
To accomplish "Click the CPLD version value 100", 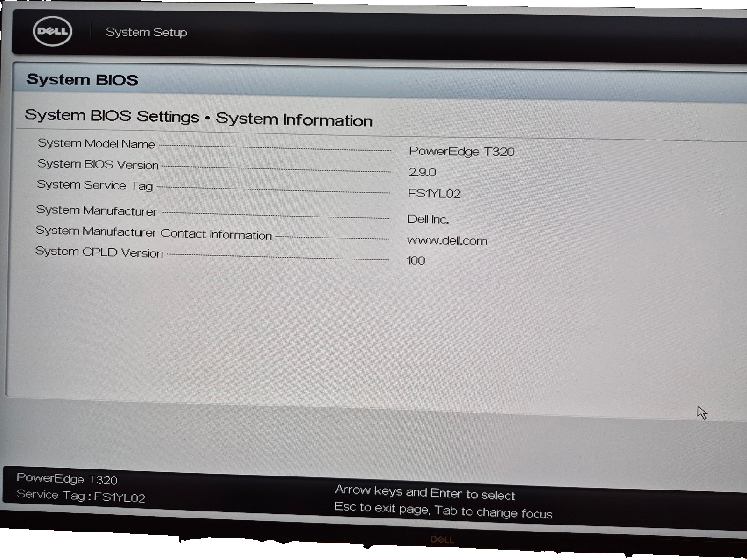I will click(416, 260).
